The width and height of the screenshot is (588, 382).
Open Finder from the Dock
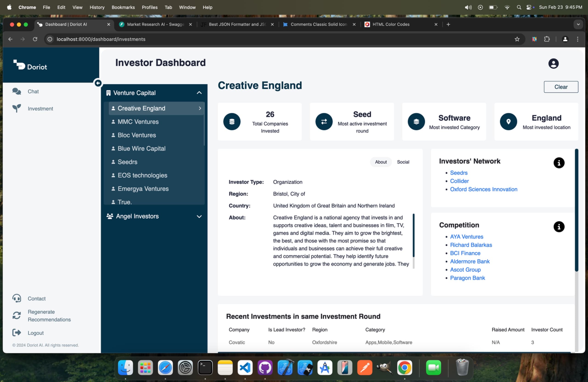coord(125,368)
